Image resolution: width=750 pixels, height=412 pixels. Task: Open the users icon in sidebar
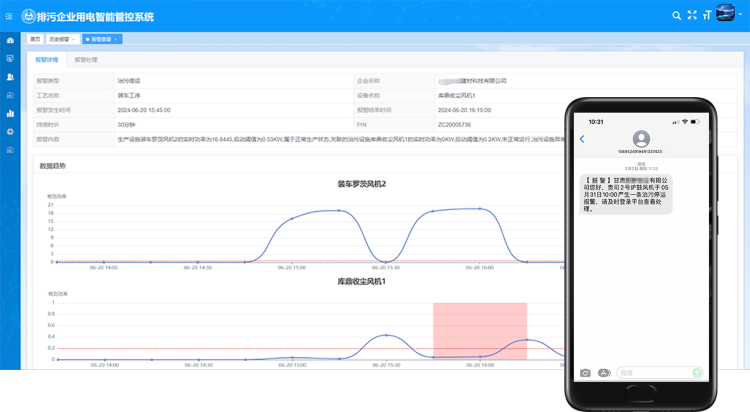tap(10, 77)
